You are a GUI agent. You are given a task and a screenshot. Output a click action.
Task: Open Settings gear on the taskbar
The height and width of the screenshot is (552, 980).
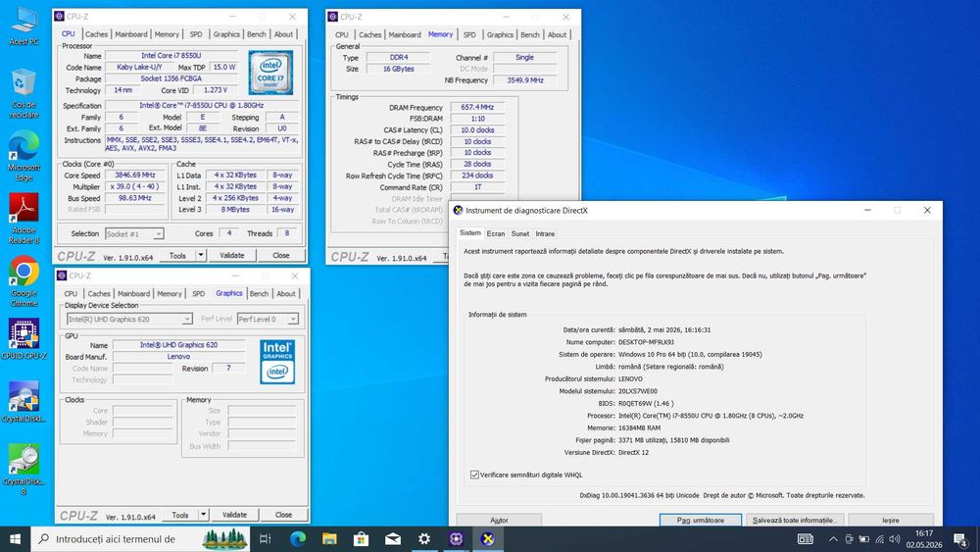pyautogui.click(x=424, y=539)
